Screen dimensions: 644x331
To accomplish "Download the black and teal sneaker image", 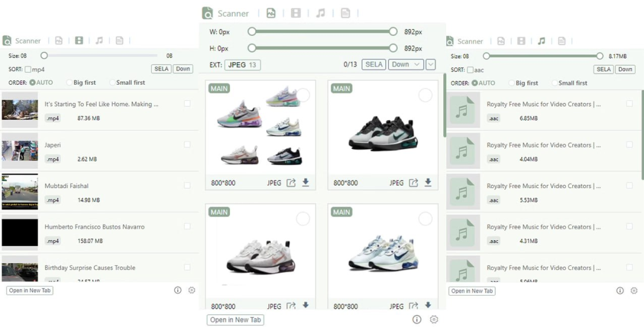I will [x=428, y=182].
